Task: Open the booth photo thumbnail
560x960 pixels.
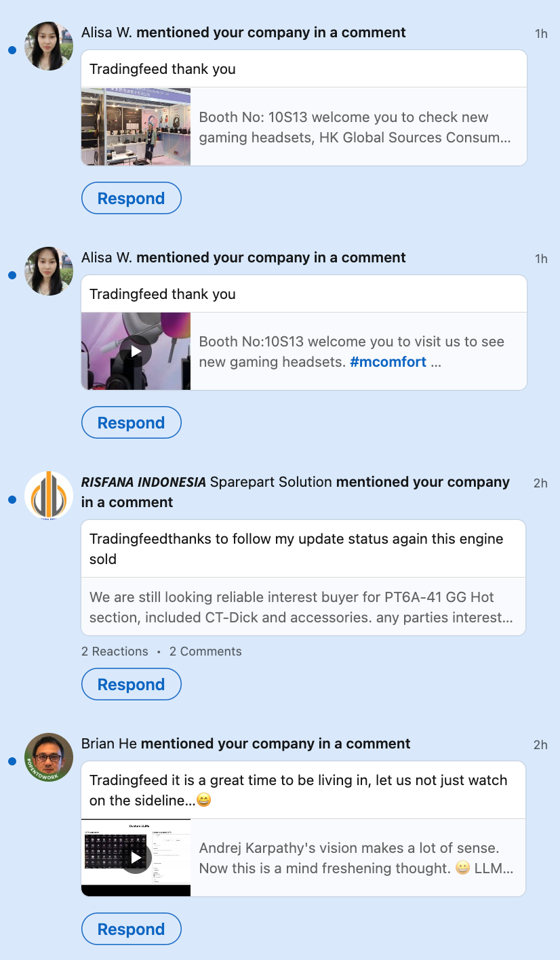Action: pyautogui.click(x=136, y=127)
